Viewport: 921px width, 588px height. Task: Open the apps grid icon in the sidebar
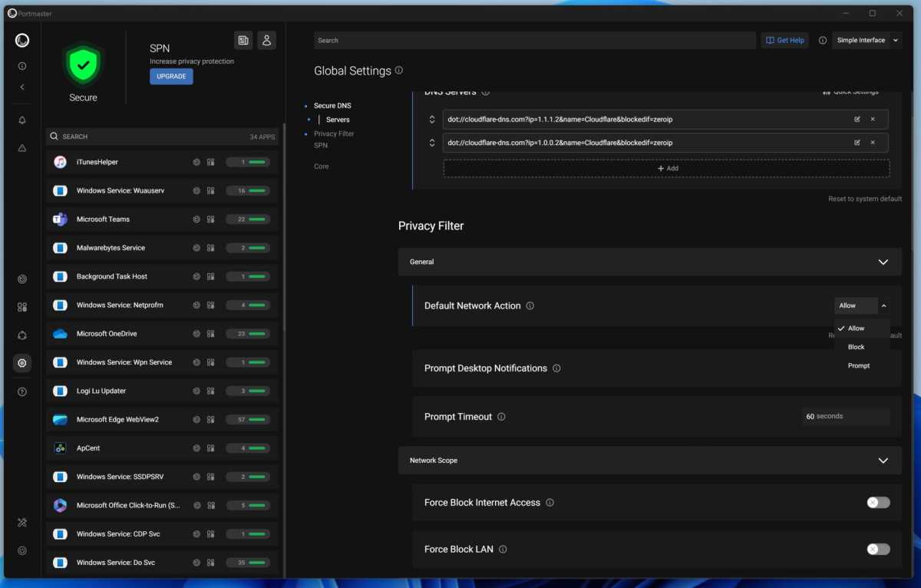[22, 307]
